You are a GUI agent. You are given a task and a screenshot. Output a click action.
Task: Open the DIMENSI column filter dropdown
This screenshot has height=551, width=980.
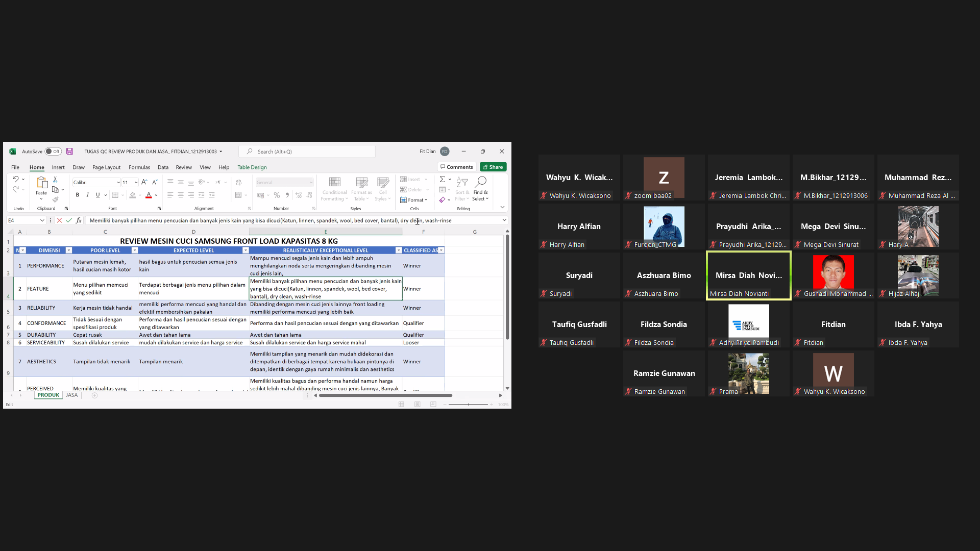click(68, 251)
